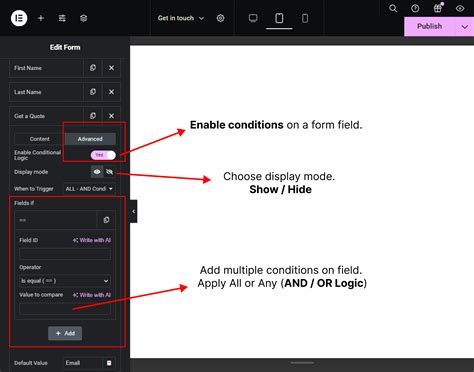Viewport: 474px width, 372px height.
Task: Open the Help question mark icon
Action: 415,8
